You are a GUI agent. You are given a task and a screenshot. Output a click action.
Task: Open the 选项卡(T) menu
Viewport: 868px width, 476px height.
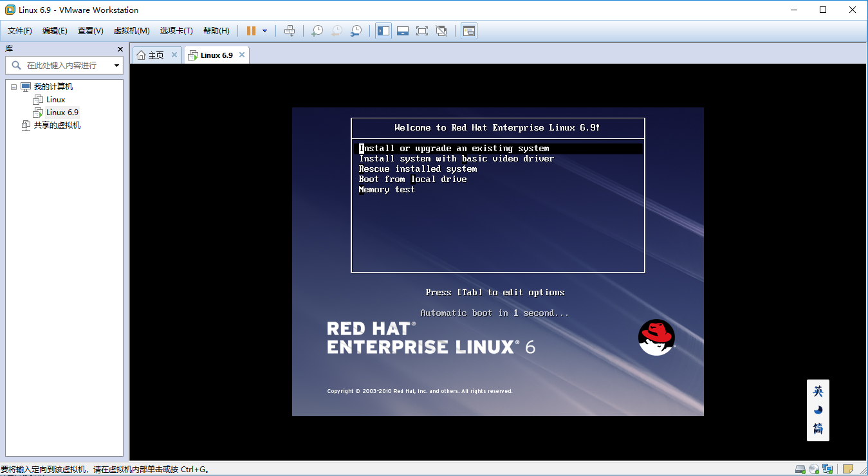176,31
